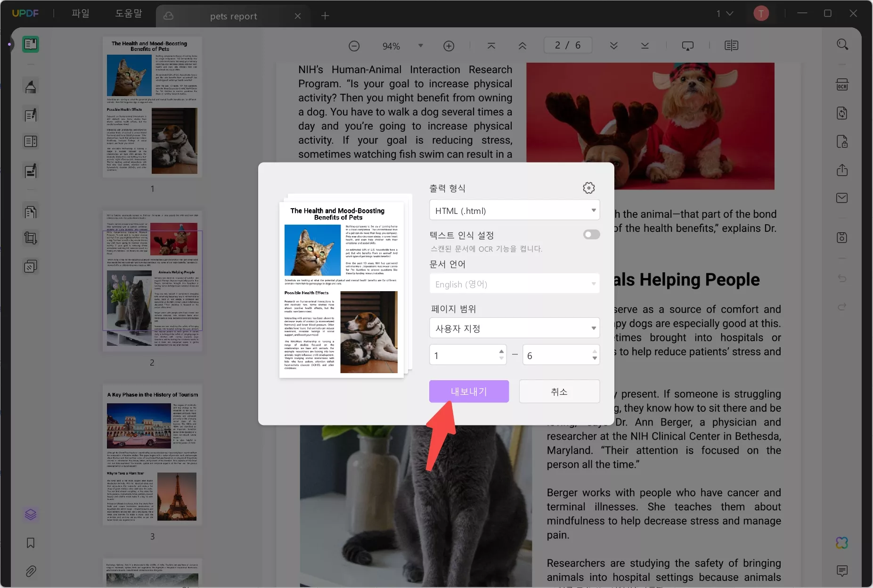Open the page display layout options
The image size is (873, 588).
732,46
